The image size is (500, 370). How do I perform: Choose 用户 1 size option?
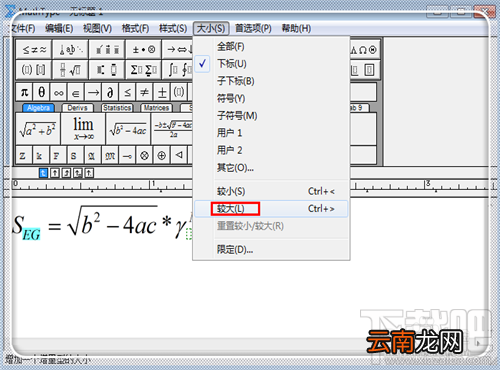(x=271, y=133)
